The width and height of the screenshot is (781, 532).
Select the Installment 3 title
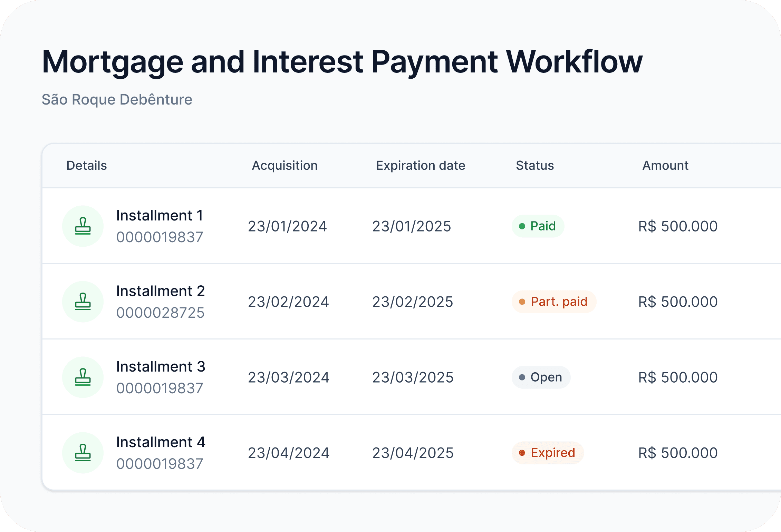pyautogui.click(x=161, y=367)
